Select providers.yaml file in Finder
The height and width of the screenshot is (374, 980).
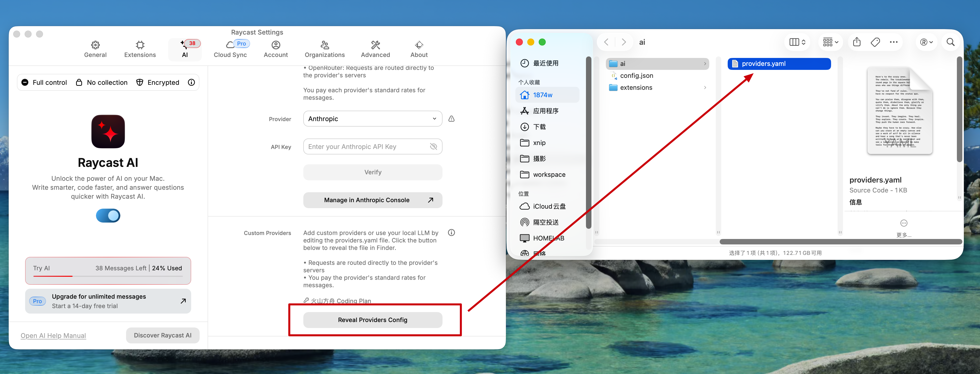click(779, 64)
